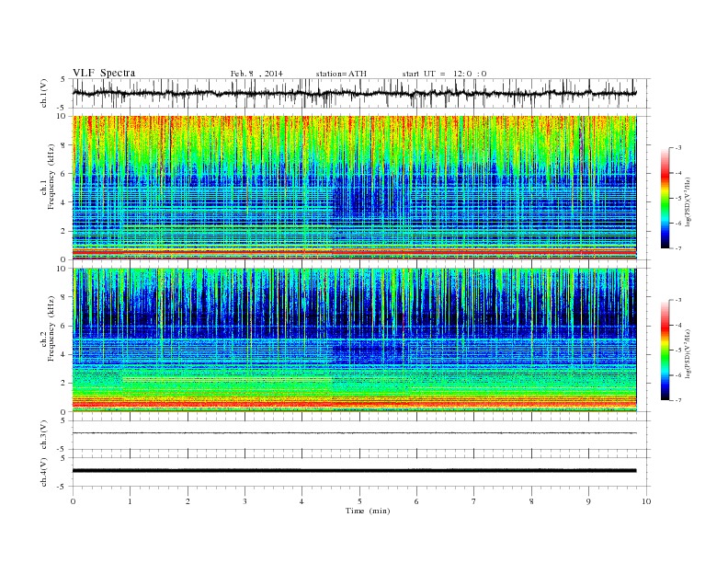Image resolution: width=728 pixels, height=563 pixels.
Task: Select the ch.2 colorbar "log(PSD)(V²/Hz)" label
Action: tap(688, 353)
